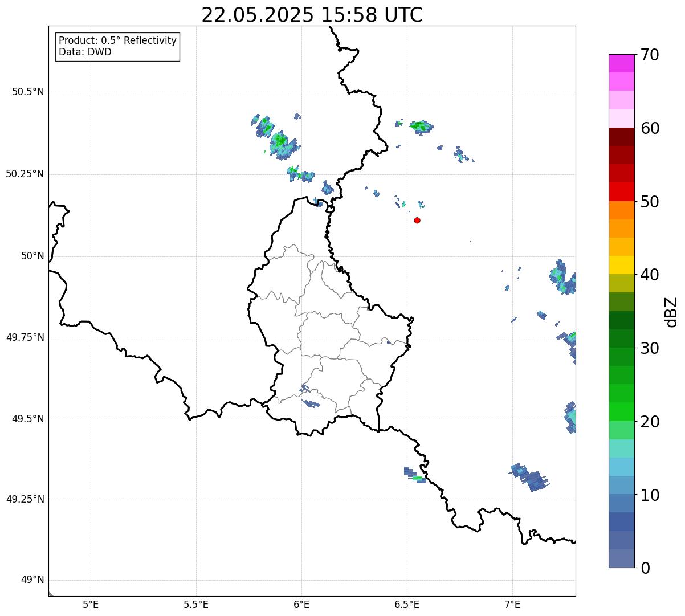Viewport: 685px width, 616px height.
Task: Click the 5.5°E longitude label
Action: point(196,604)
